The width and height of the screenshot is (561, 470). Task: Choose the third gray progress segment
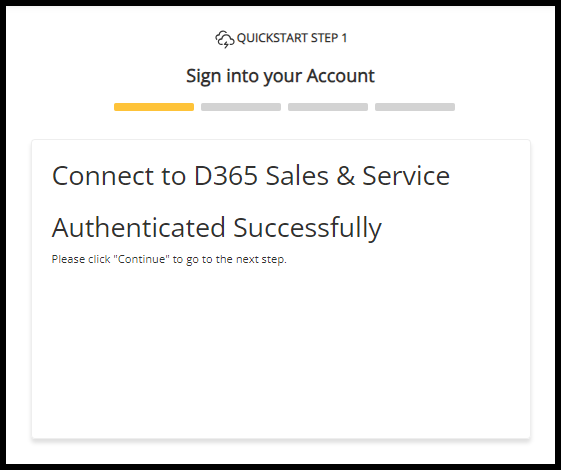coord(328,107)
